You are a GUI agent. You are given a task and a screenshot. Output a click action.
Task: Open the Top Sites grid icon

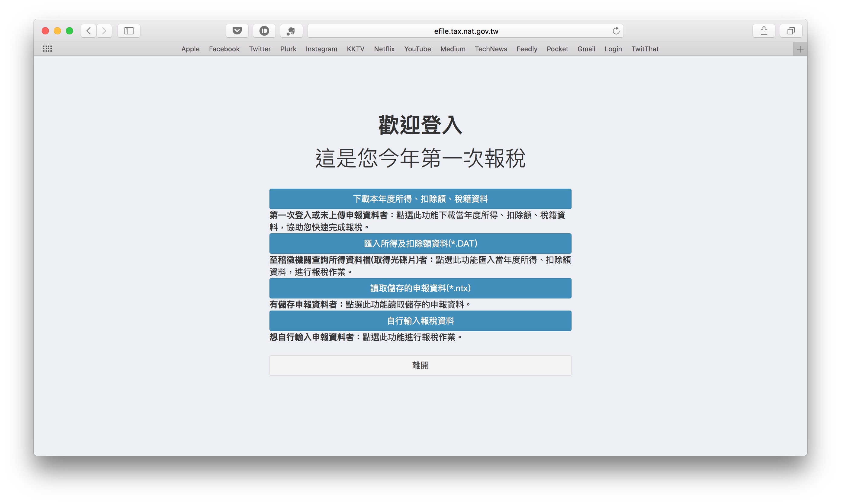tap(47, 49)
